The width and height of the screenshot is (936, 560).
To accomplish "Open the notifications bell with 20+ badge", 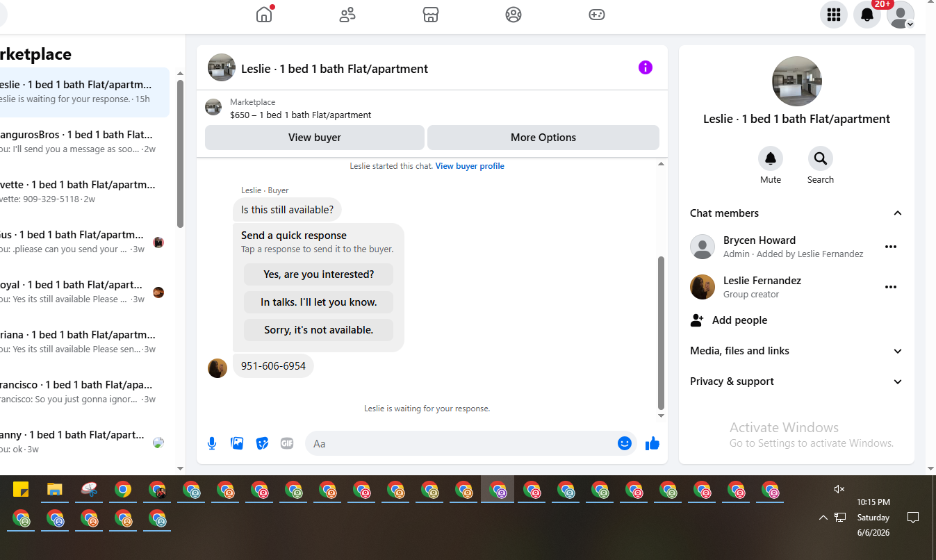I will click(x=867, y=15).
